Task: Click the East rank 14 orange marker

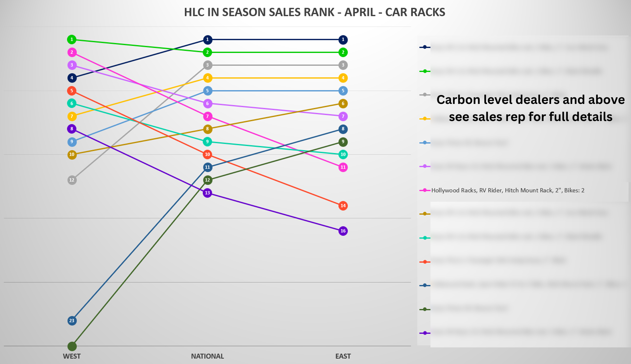Action: pyautogui.click(x=343, y=206)
